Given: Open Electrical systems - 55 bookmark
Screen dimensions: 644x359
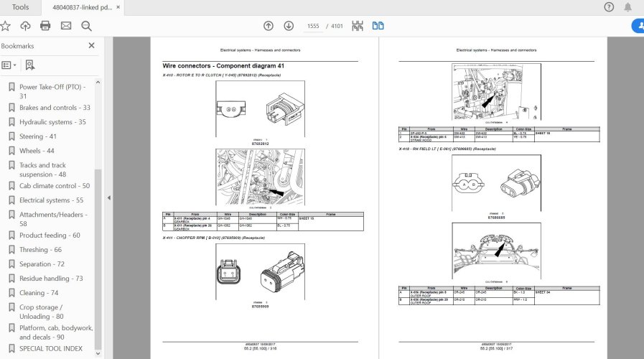Looking at the screenshot, I should click(x=52, y=200).
